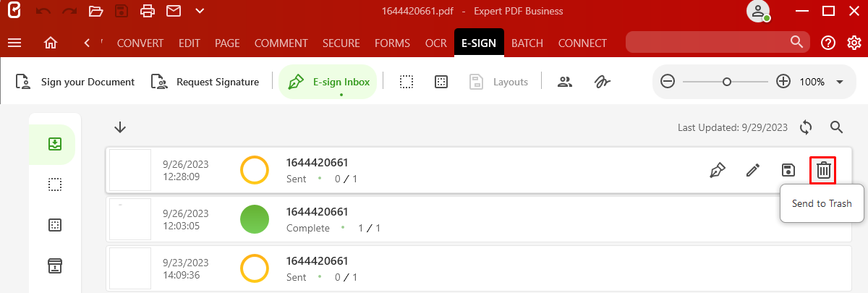
Task: Select the Inbox icon in left sidebar
Action: (54, 144)
